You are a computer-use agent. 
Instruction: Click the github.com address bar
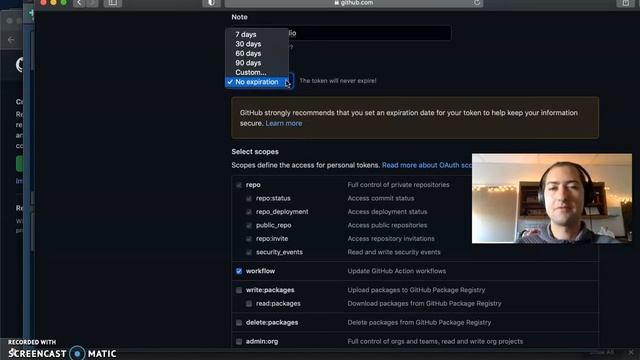point(353,3)
